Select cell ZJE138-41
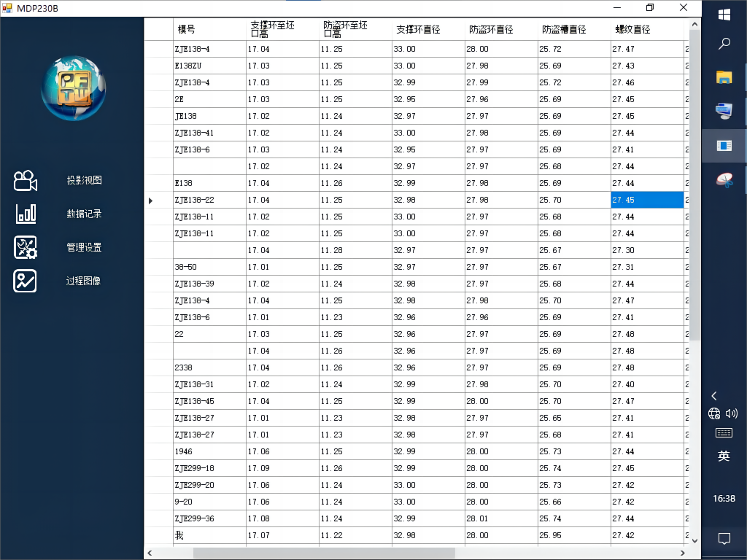 (209, 133)
